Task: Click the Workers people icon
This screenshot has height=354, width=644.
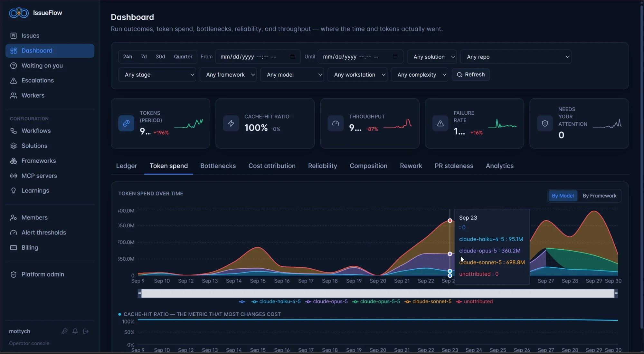Action: pos(14,96)
